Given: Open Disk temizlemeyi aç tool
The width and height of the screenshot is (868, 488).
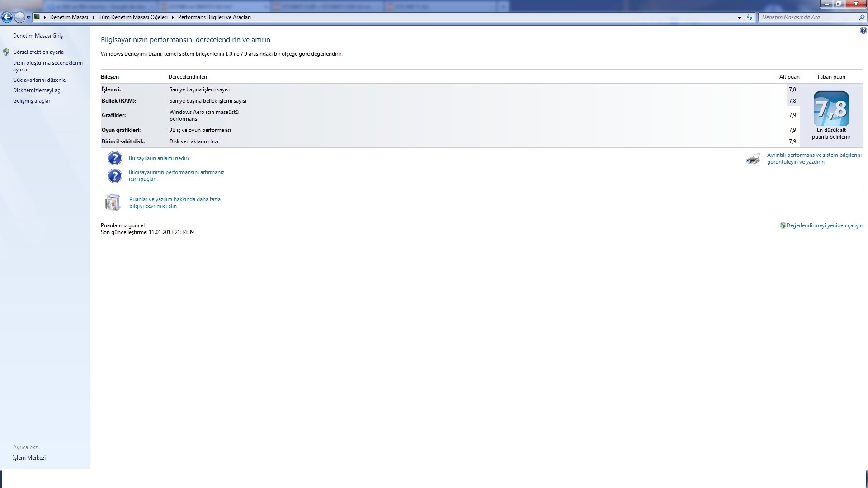Looking at the screenshot, I should coord(36,90).
